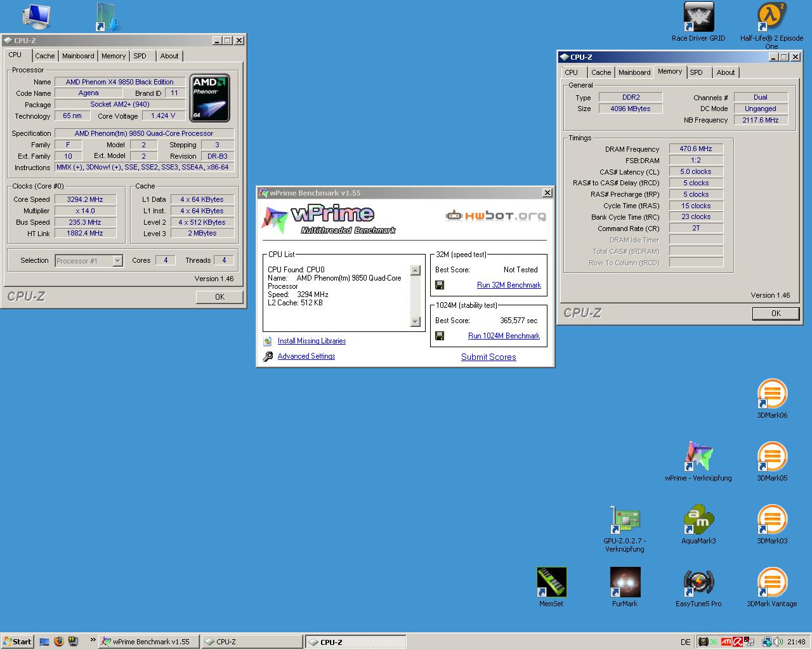The image size is (812, 650).
Task: Switch to Memory tab in left CPU-Z window
Action: (114, 56)
